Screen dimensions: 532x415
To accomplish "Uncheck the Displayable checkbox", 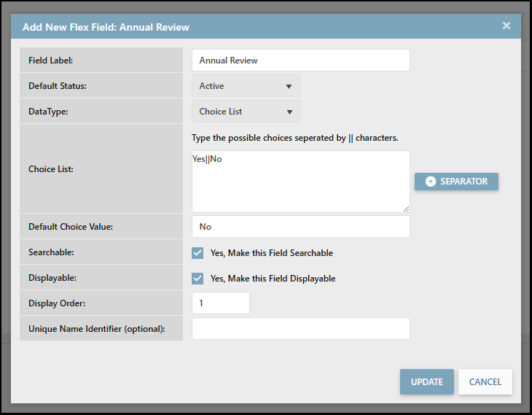I will pos(197,279).
